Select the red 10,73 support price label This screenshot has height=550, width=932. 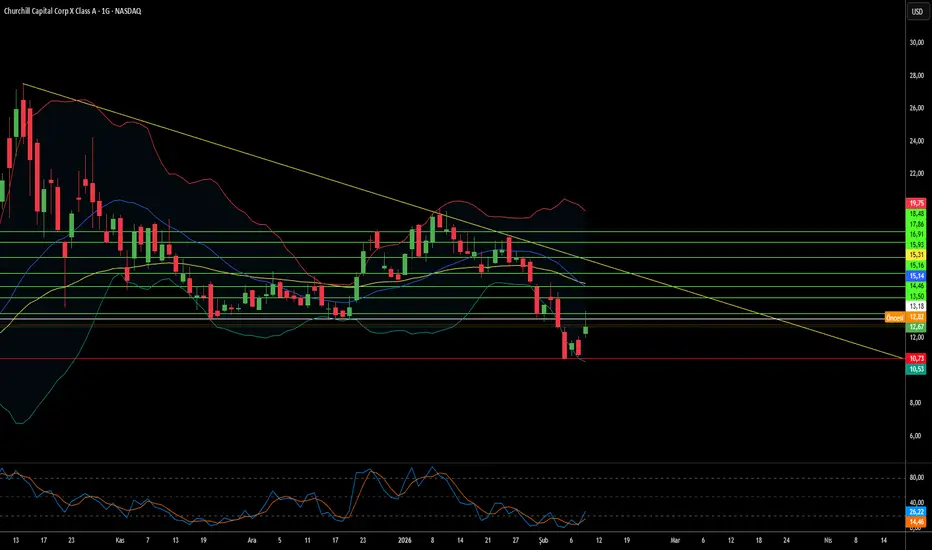coord(915,358)
